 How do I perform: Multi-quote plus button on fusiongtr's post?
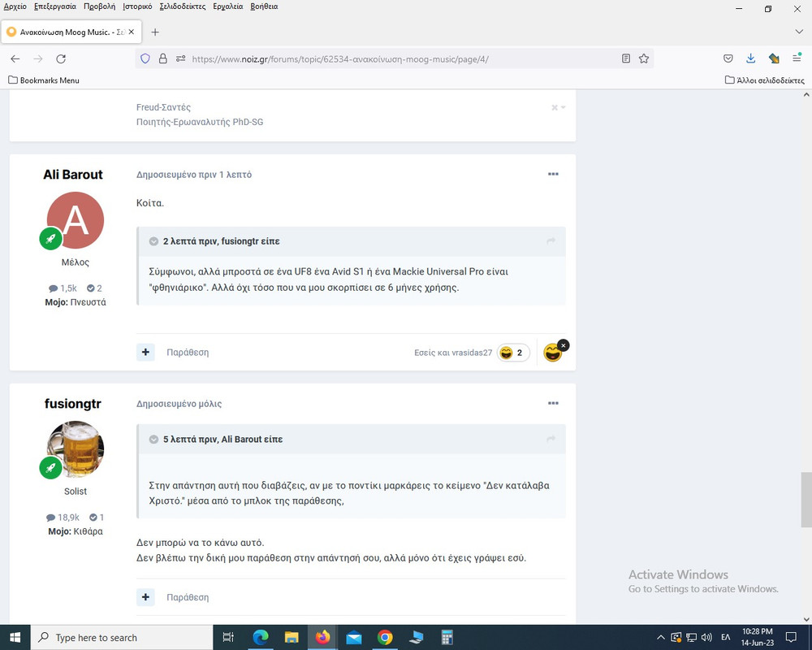(x=145, y=597)
